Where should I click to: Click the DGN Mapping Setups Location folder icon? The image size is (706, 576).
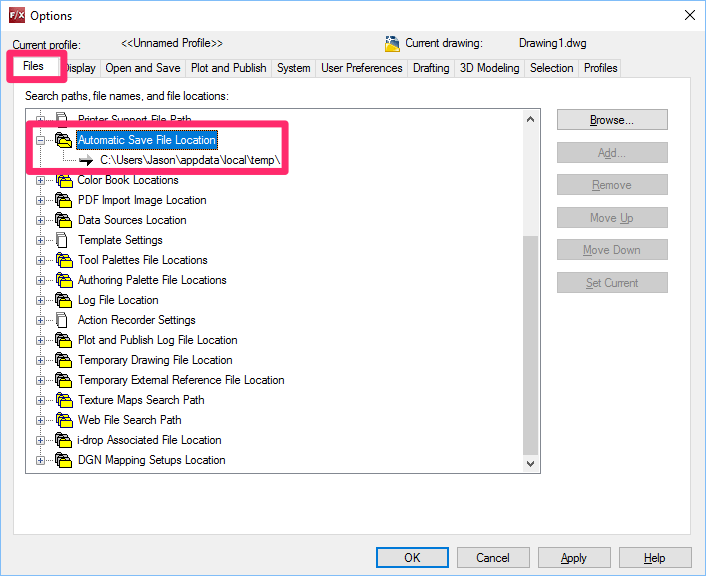[63, 460]
